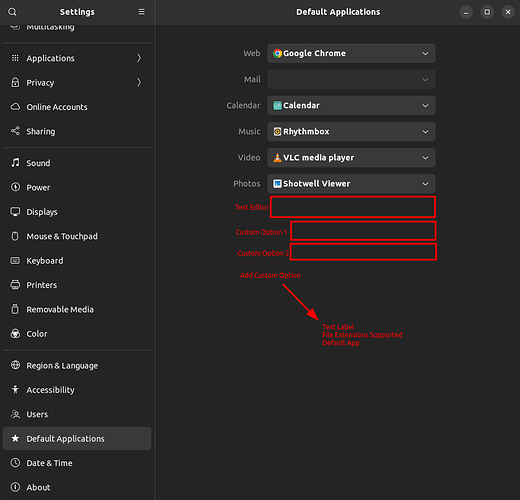Expand the Applications submenu chevron
This screenshot has height=500, width=520.
[139, 58]
